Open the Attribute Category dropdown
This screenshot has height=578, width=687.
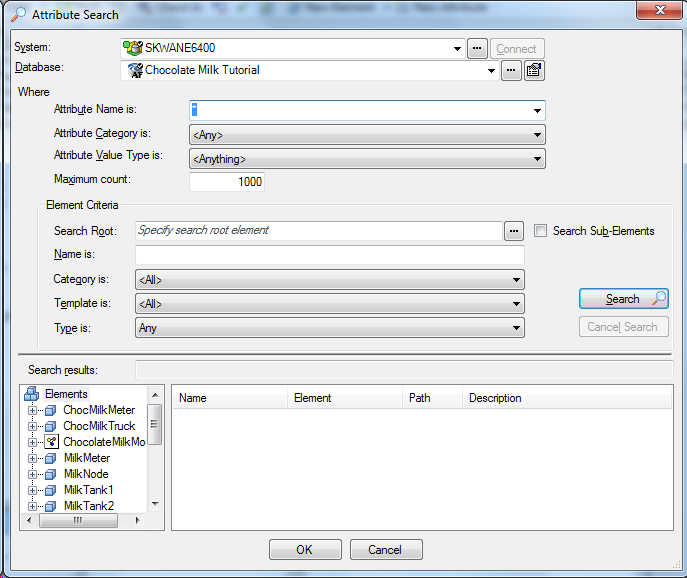pyautogui.click(x=537, y=135)
